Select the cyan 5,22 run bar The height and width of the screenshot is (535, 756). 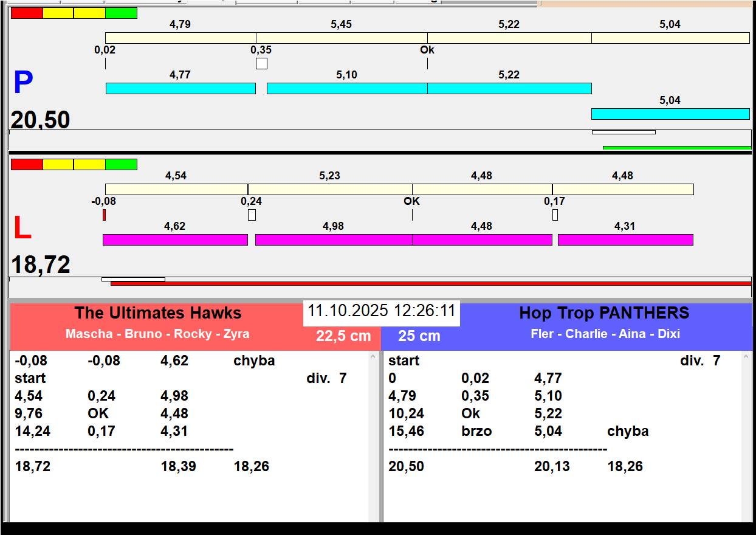[509, 88]
